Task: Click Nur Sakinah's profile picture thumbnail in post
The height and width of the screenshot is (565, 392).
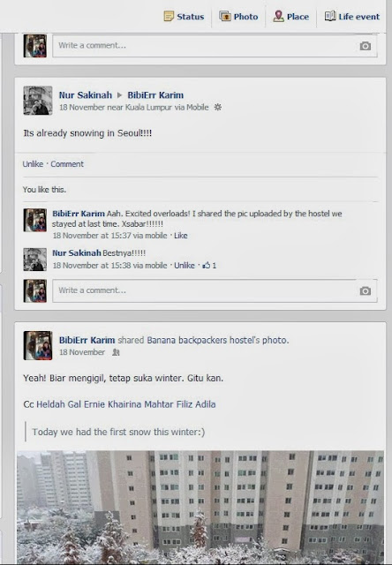Action: click(38, 101)
